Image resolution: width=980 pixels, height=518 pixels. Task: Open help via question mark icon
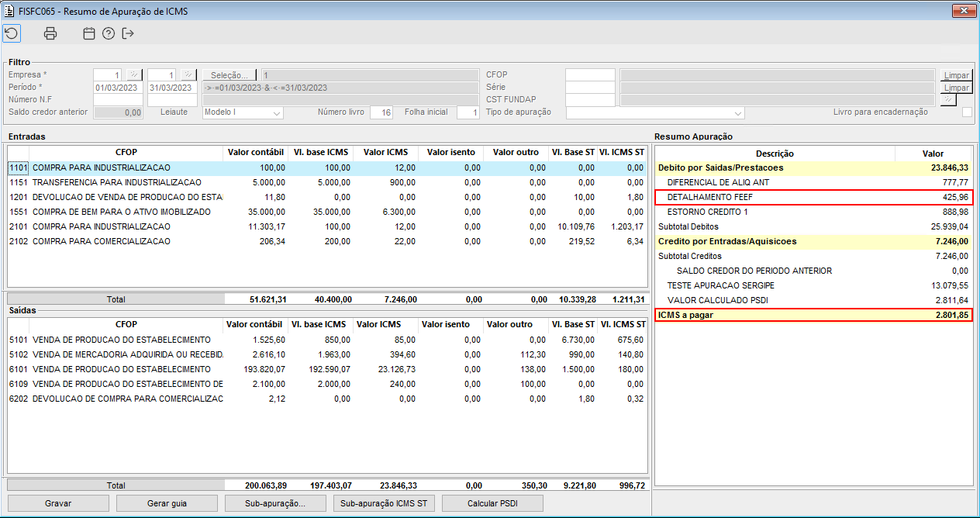(109, 33)
